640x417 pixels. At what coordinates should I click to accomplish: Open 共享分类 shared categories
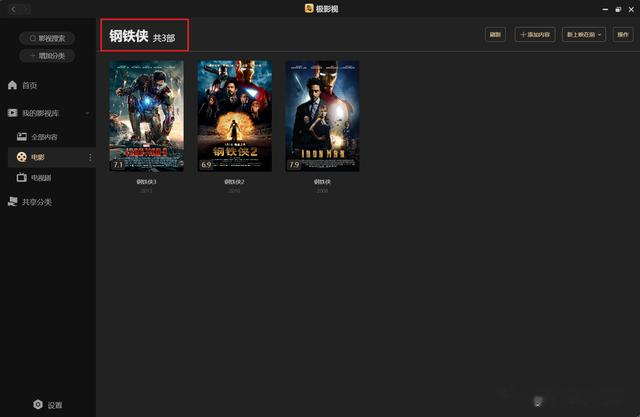point(29,202)
